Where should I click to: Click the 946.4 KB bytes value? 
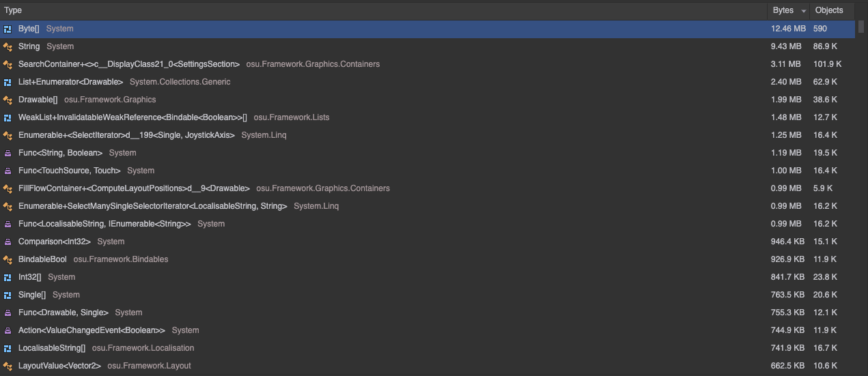pos(788,242)
